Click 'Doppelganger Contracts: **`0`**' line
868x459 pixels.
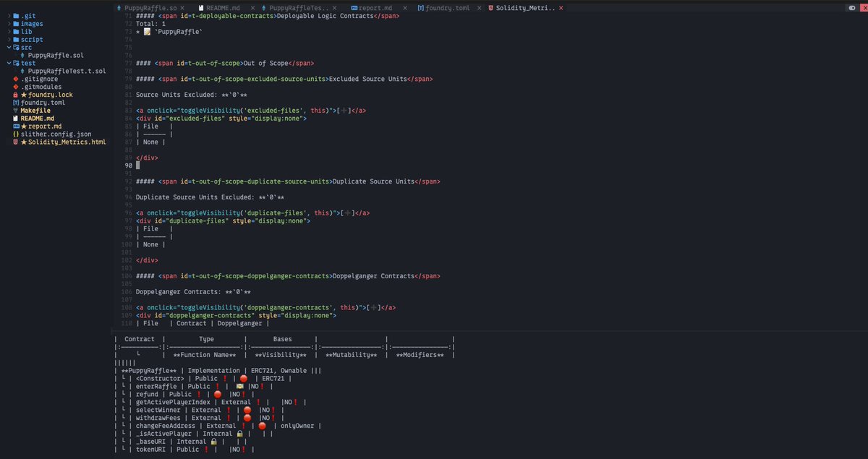click(x=193, y=292)
